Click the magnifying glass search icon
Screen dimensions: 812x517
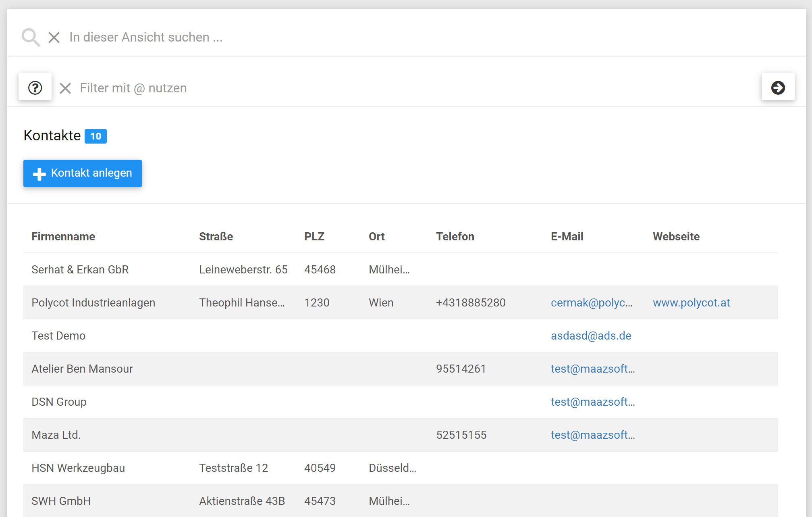tap(31, 37)
